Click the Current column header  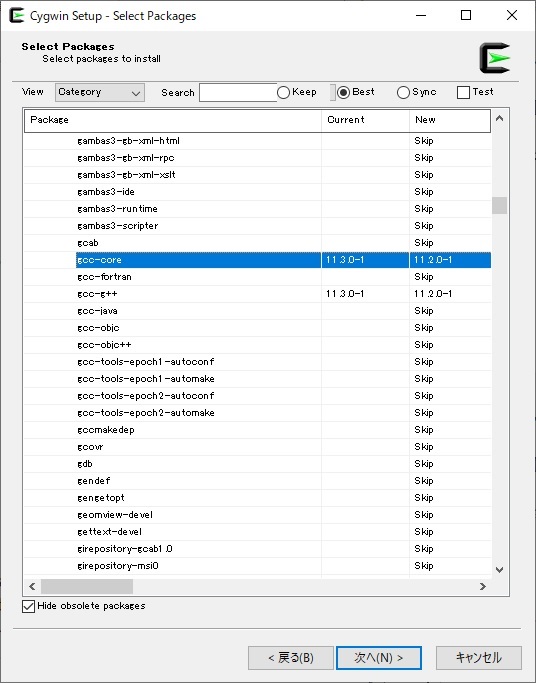[365, 120]
